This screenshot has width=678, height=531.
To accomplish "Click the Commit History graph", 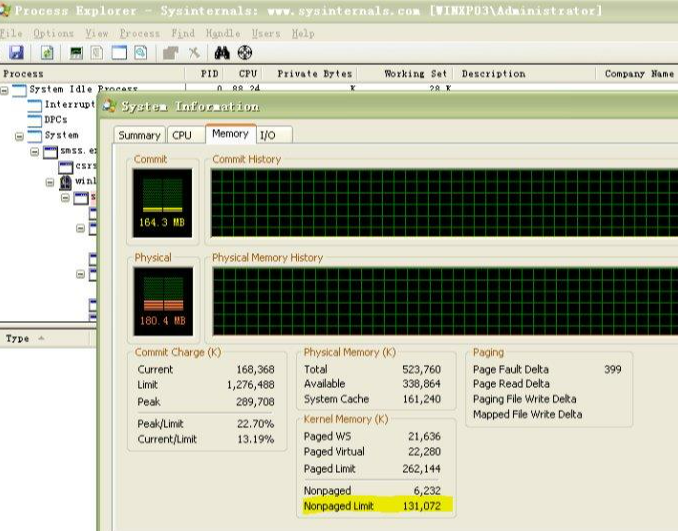I will [444, 203].
